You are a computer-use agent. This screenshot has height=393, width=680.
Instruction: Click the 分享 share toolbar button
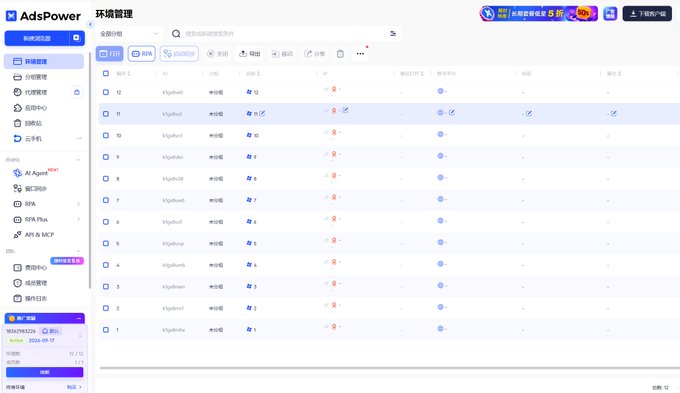coord(314,54)
